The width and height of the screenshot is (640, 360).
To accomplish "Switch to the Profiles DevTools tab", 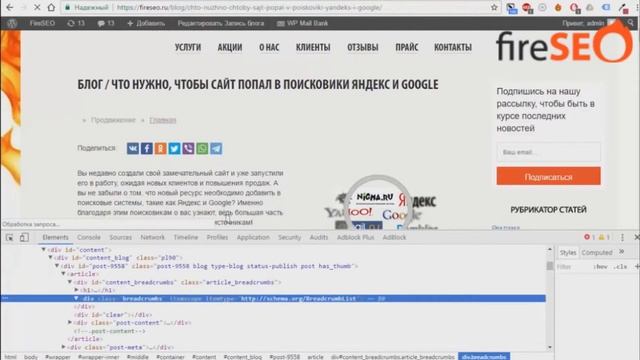I will [x=217, y=237].
